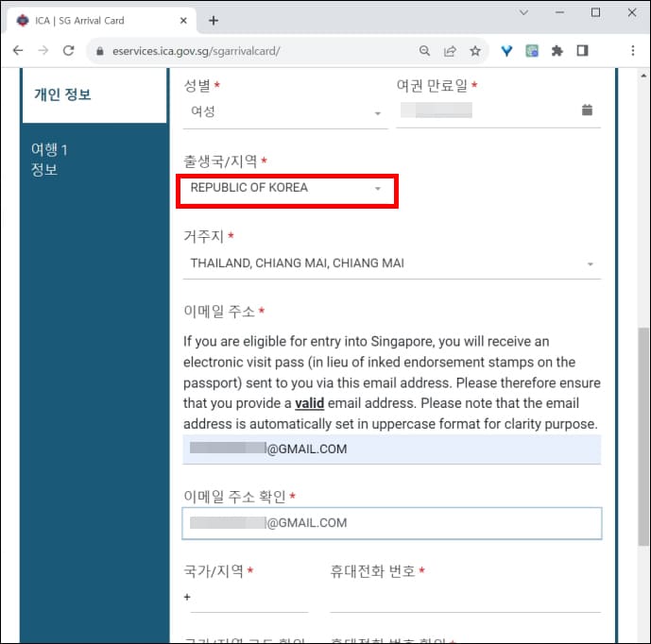The image size is (651, 644).
Task: Select the 개인 정보 sidebar tab
Action: pos(94,95)
